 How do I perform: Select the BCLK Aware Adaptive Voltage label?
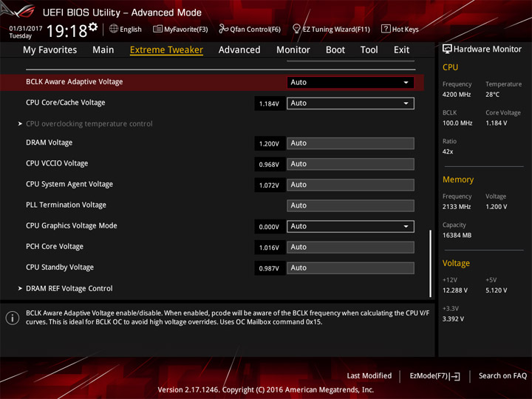coord(75,82)
